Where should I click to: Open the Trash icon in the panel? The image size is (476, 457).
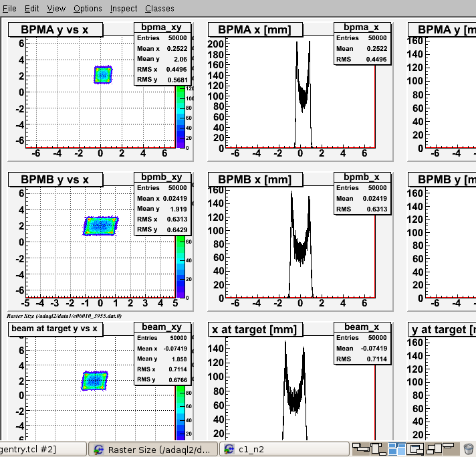(x=469, y=449)
